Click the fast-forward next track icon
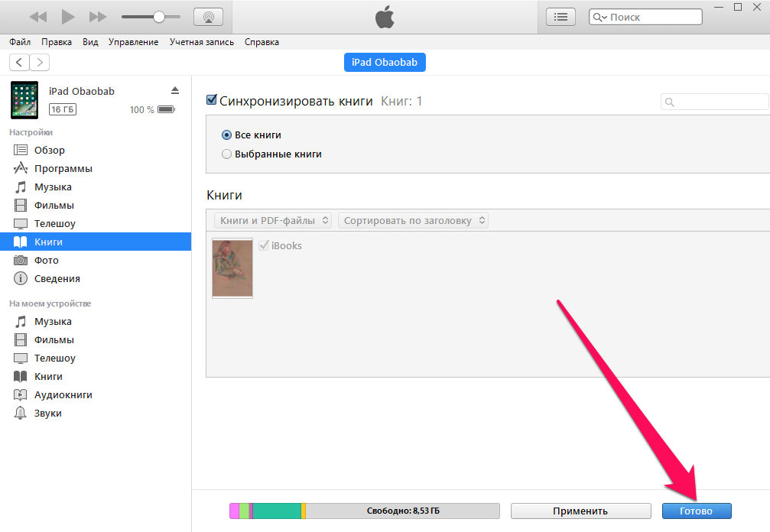This screenshot has width=770, height=532. [x=98, y=17]
